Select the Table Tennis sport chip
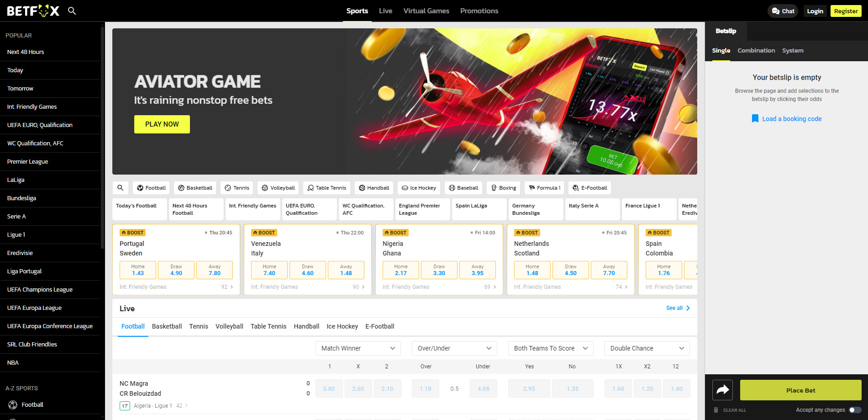The image size is (868, 420). [326, 188]
